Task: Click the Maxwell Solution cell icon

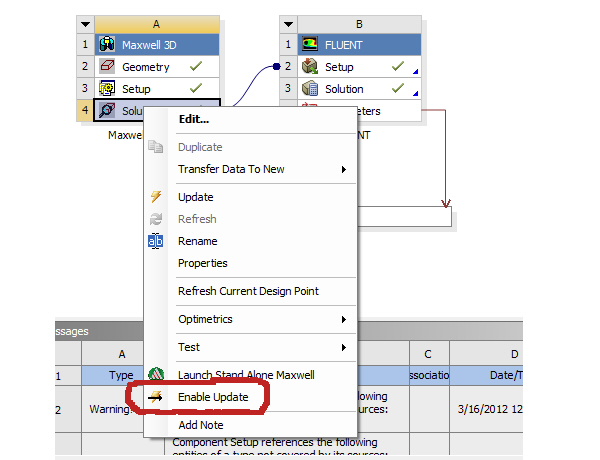Action: click(107, 111)
